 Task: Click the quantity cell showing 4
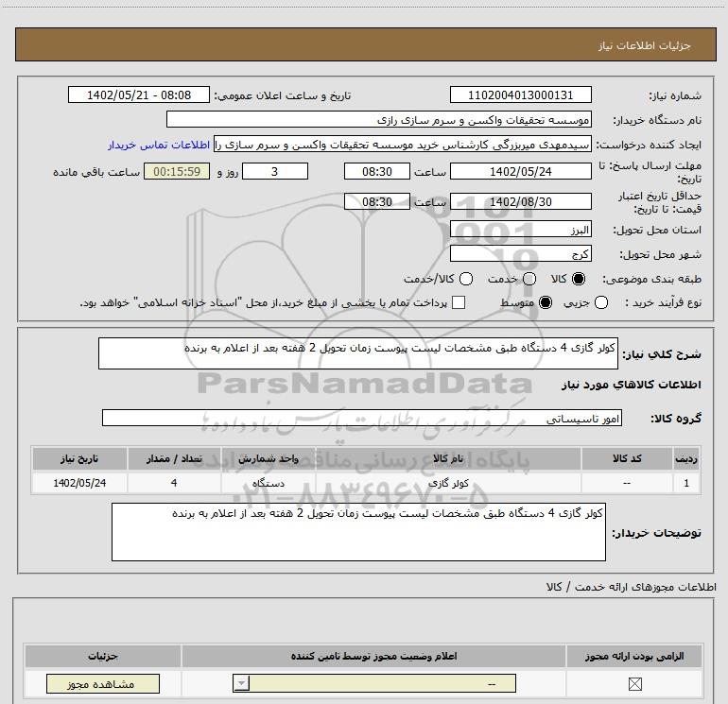coord(174,483)
